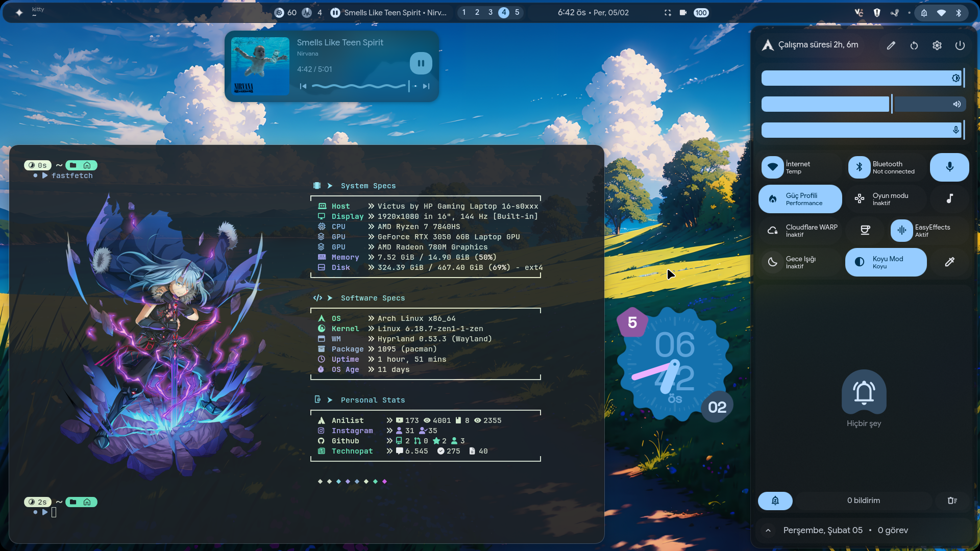The width and height of the screenshot is (980, 551).
Task: Open the color picker eyedropper tile
Action: pyautogui.click(x=949, y=262)
